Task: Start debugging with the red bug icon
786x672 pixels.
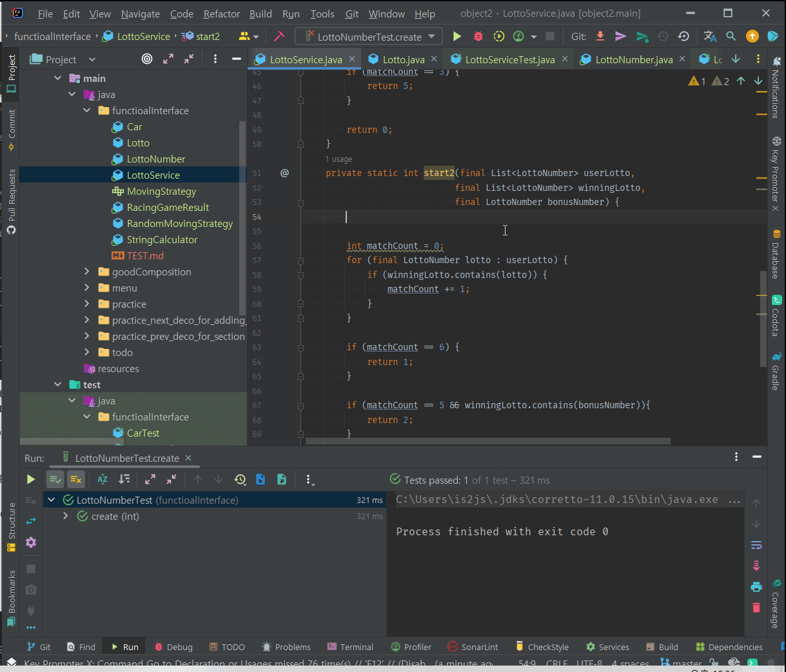Action: (478, 37)
